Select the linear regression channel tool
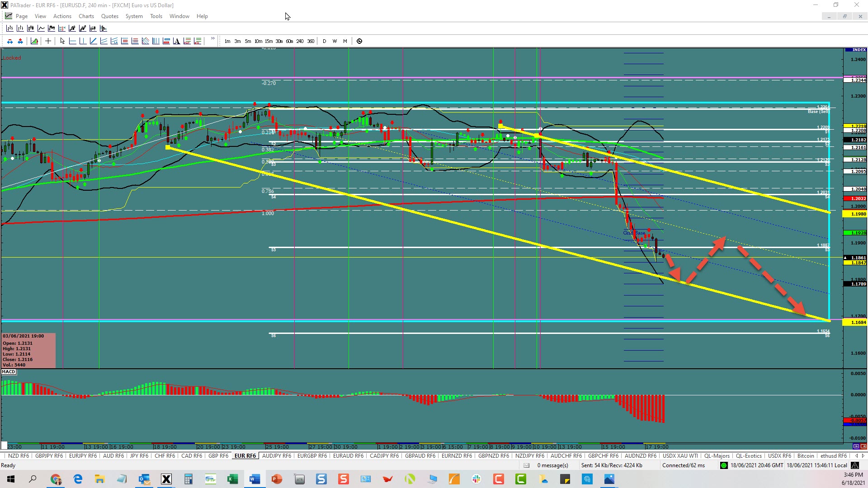This screenshot has height=488, width=868. click(x=114, y=41)
